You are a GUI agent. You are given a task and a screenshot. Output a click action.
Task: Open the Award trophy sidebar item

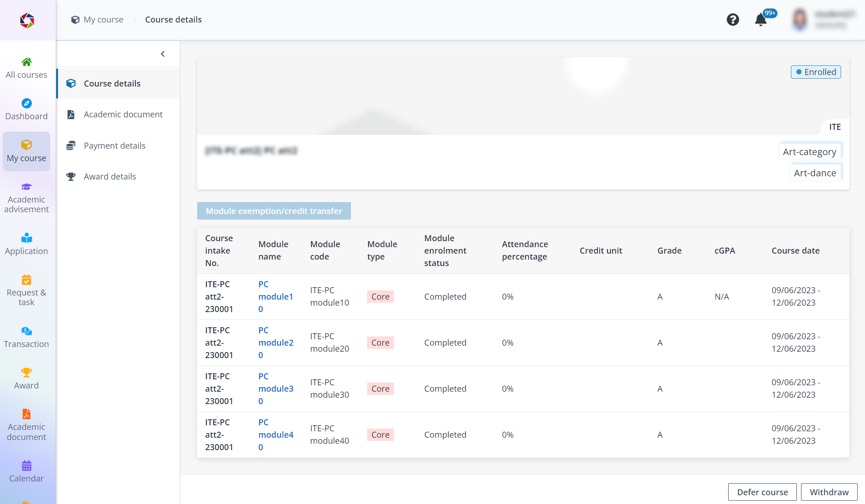point(26,378)
